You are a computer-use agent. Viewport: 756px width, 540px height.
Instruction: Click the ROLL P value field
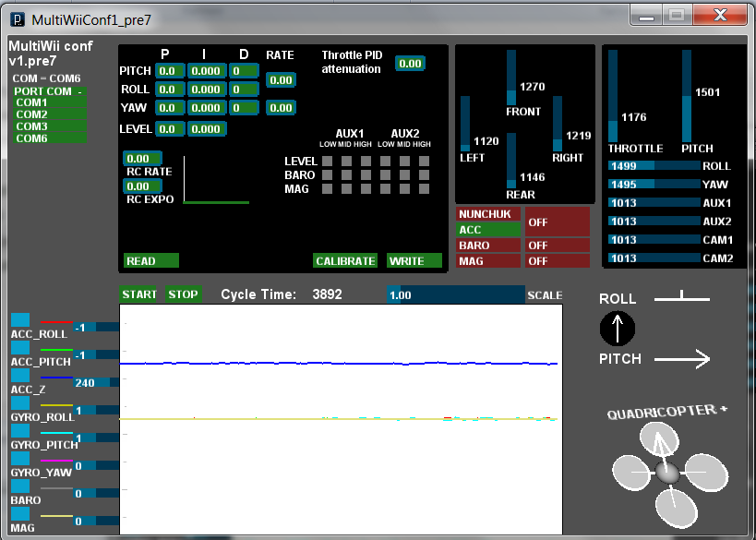pos(170,90)
